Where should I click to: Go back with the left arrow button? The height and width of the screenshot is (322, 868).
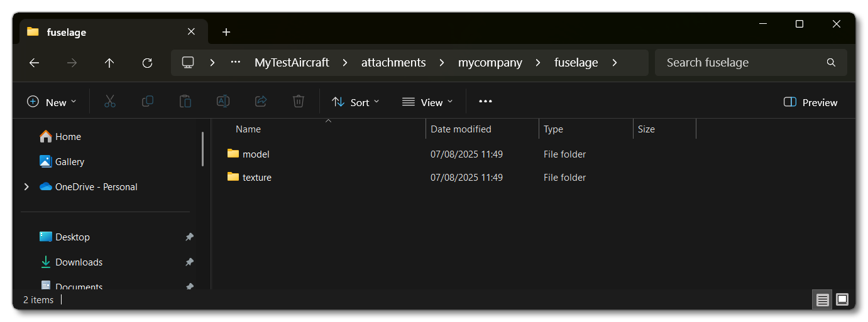click(x=34, y=63)
